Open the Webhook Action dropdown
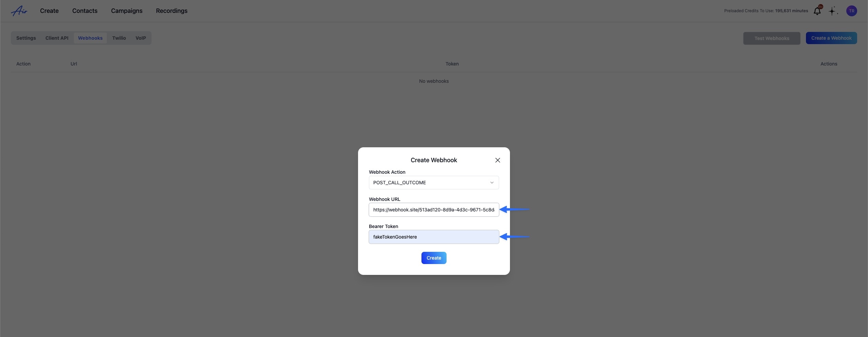The height and width of the screenshot is (337, 868). point(434,183)
